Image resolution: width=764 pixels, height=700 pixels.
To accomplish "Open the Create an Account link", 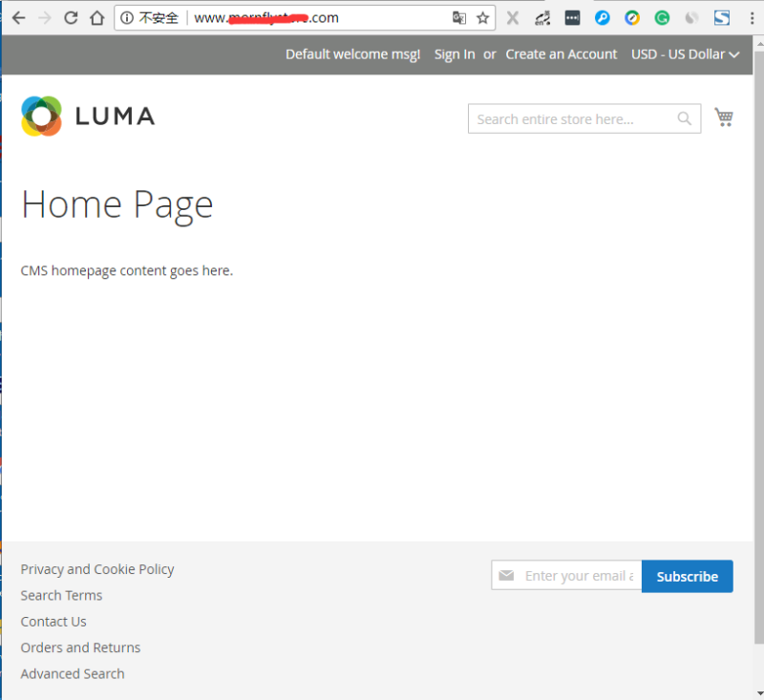I will 562,54.
